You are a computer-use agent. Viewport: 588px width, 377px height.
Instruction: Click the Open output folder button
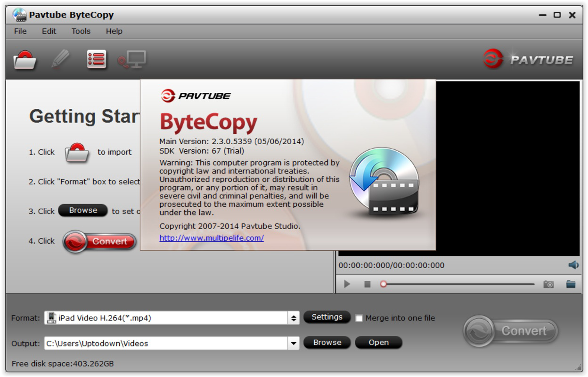tap(379, 343)
